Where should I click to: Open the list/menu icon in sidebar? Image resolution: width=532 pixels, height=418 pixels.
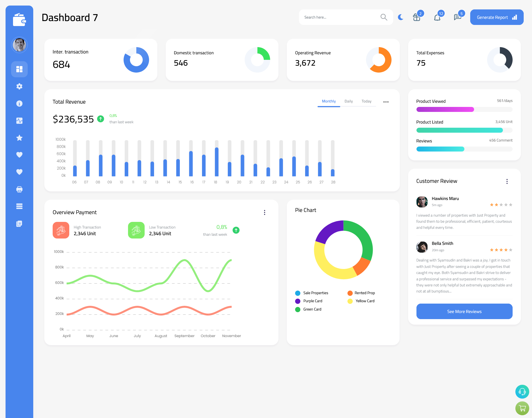click(x=19, y=206)
